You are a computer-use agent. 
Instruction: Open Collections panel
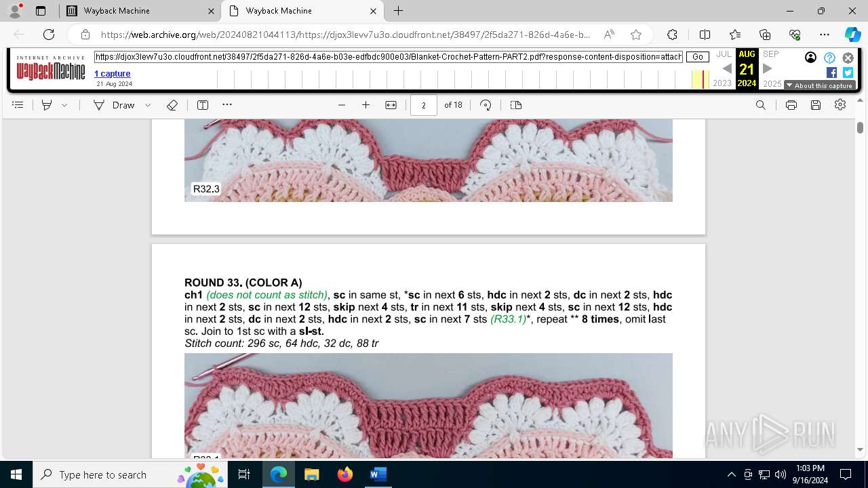click(x=765, y=35)
